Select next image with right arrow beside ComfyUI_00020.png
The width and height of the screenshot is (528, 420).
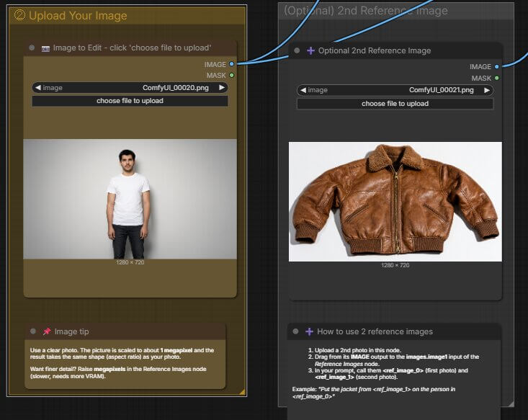tap(222, 88)
